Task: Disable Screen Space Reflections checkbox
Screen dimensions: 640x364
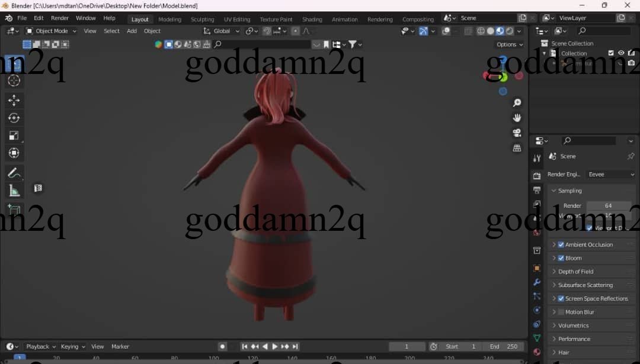Action: 561,298
